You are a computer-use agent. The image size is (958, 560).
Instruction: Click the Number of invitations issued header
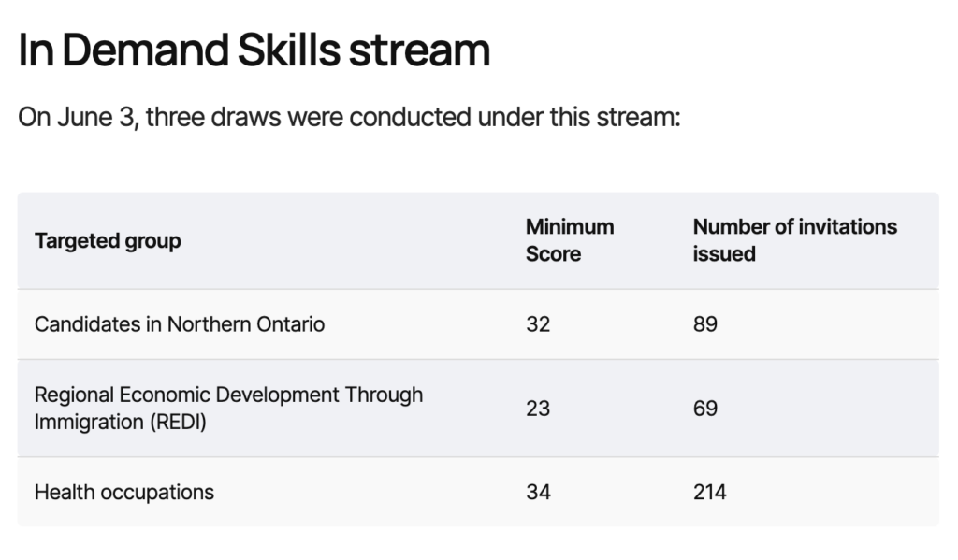(x=794, y=240)
